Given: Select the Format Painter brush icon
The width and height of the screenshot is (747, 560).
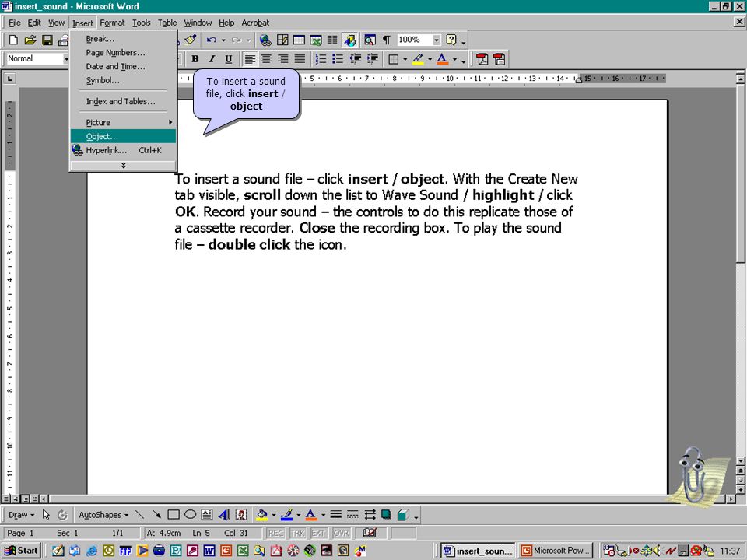Looking at the screenshot, I should pyautogui.click(x=191, y=40).
